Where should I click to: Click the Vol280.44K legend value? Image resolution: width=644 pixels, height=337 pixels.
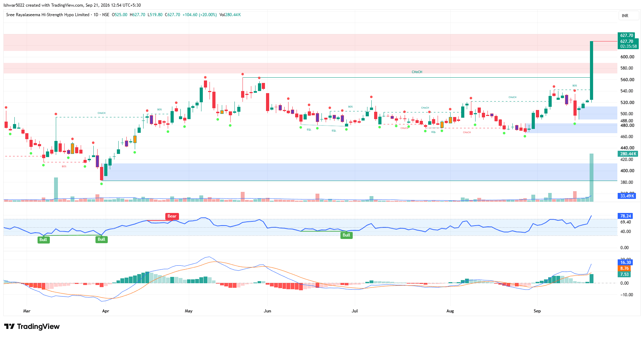click(x=230, y=15)
